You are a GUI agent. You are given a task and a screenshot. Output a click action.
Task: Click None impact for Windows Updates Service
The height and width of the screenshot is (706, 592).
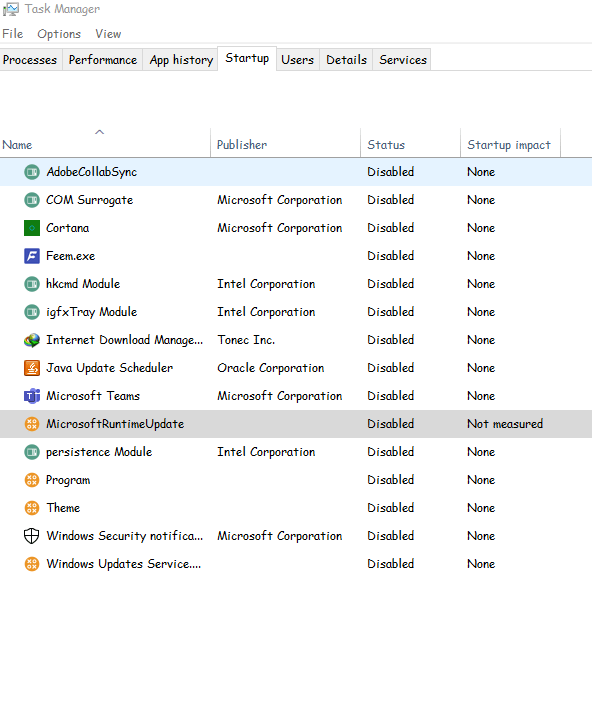[x=481, y=564]
